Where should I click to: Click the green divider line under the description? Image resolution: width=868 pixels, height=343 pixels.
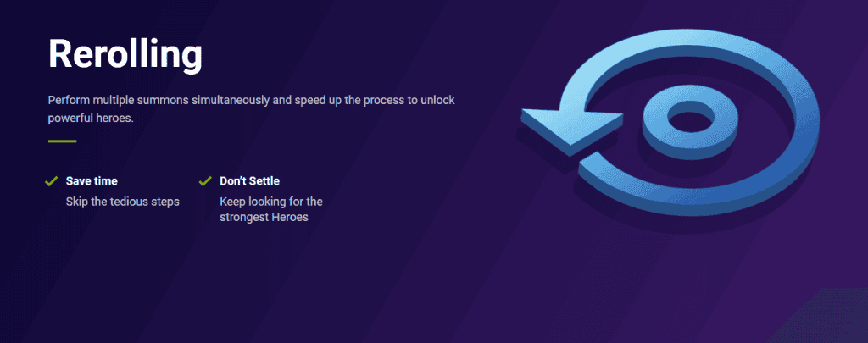tap(62, 141)
